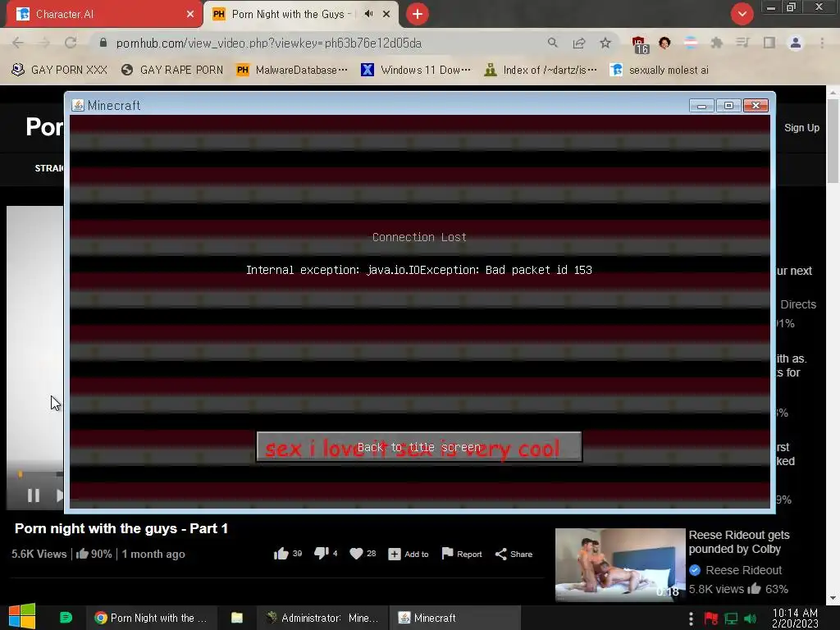
Task: Open the red tab search dropdown
Action: (x=742, y=14)
